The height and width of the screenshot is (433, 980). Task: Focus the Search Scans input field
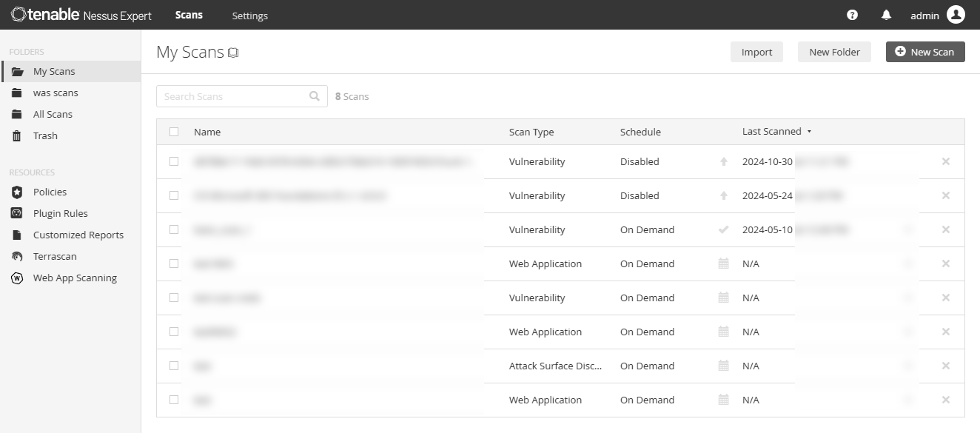(233, 96)
